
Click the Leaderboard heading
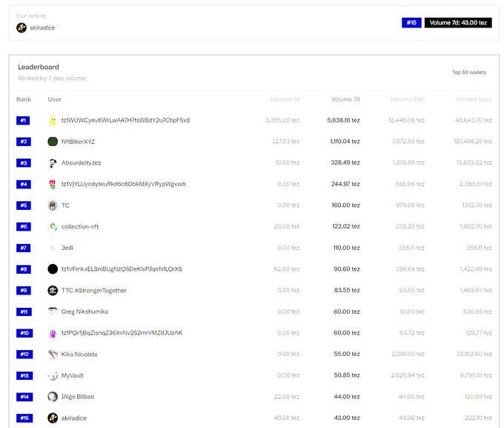(39, 67)
